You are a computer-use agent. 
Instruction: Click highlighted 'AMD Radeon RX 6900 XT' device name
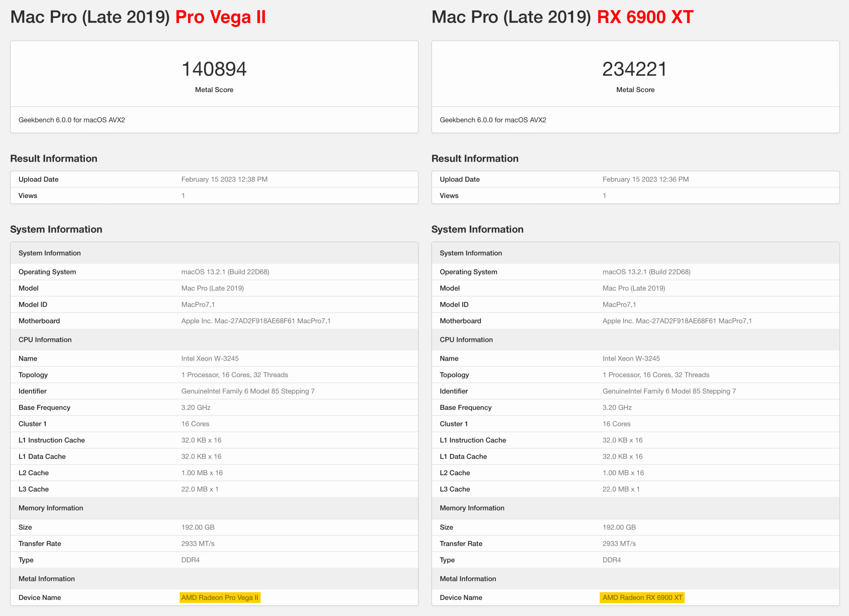(642, 598)
